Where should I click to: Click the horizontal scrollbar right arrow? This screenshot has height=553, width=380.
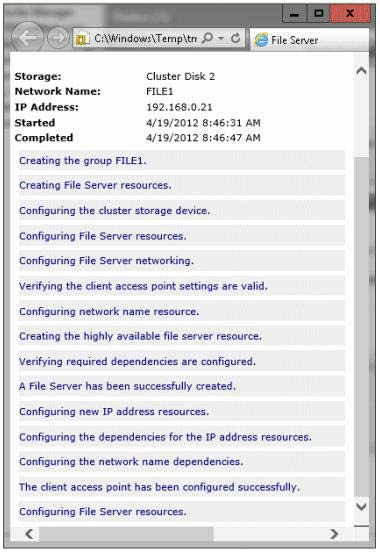pos(333,533)
